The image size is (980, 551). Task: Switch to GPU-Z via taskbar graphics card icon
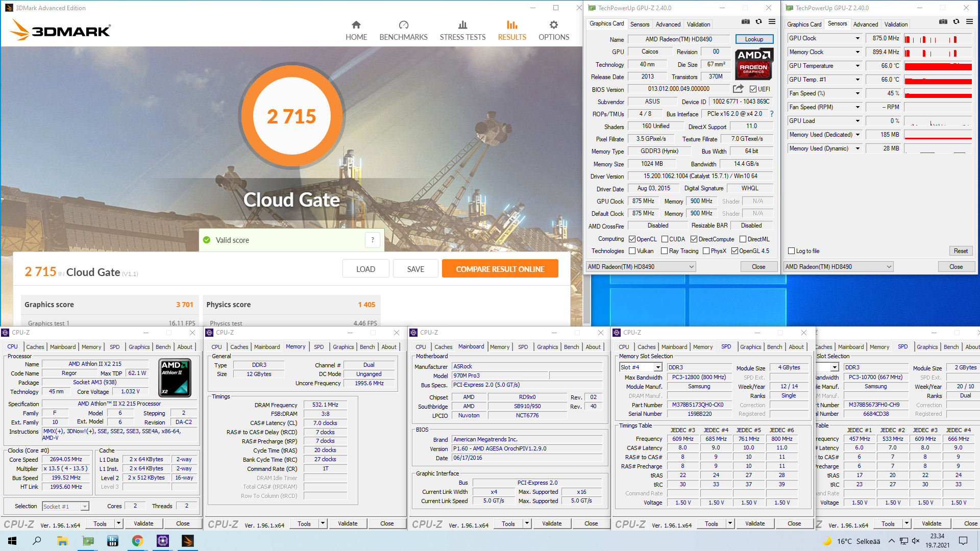(88, 541)
